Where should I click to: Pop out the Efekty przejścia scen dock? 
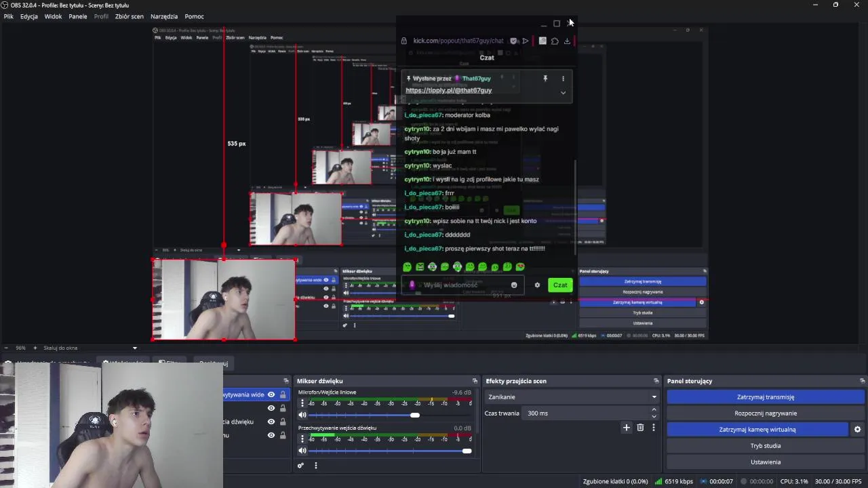656,381
